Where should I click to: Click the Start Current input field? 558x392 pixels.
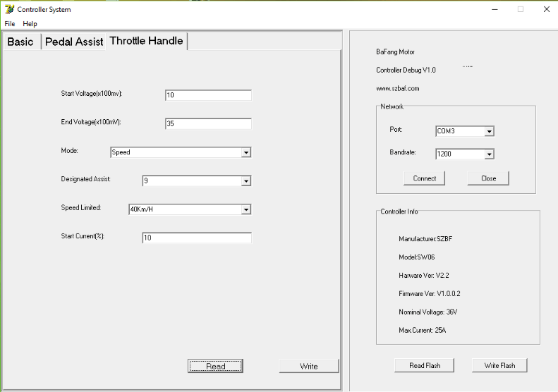[x=197, y=238]
